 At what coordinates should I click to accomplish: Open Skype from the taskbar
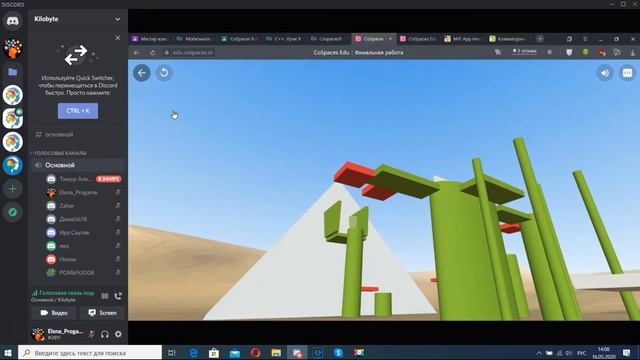tap(338, 353)
